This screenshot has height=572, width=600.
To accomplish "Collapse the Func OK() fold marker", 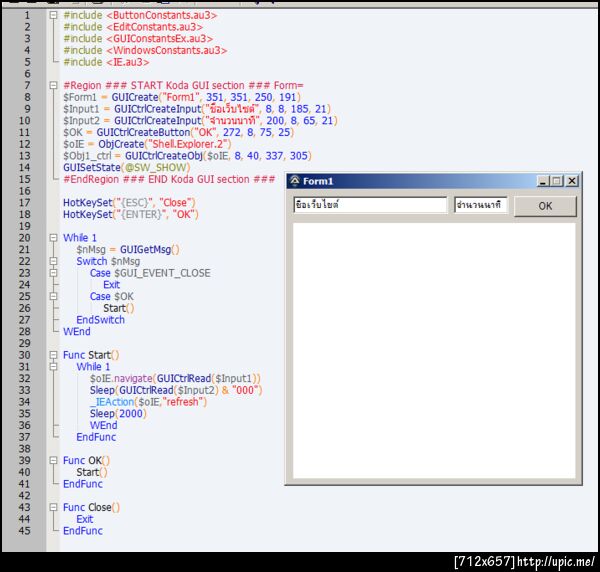I will (x=54, y=460).
